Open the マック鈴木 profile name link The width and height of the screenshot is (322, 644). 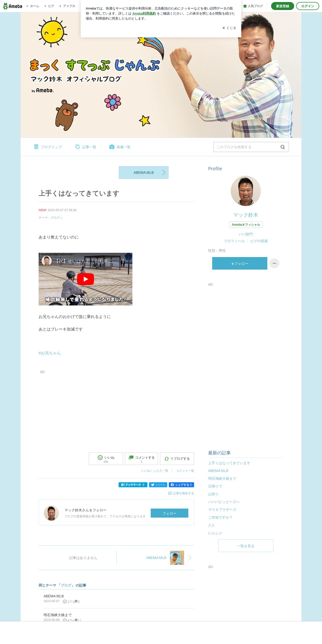[246, 215]
